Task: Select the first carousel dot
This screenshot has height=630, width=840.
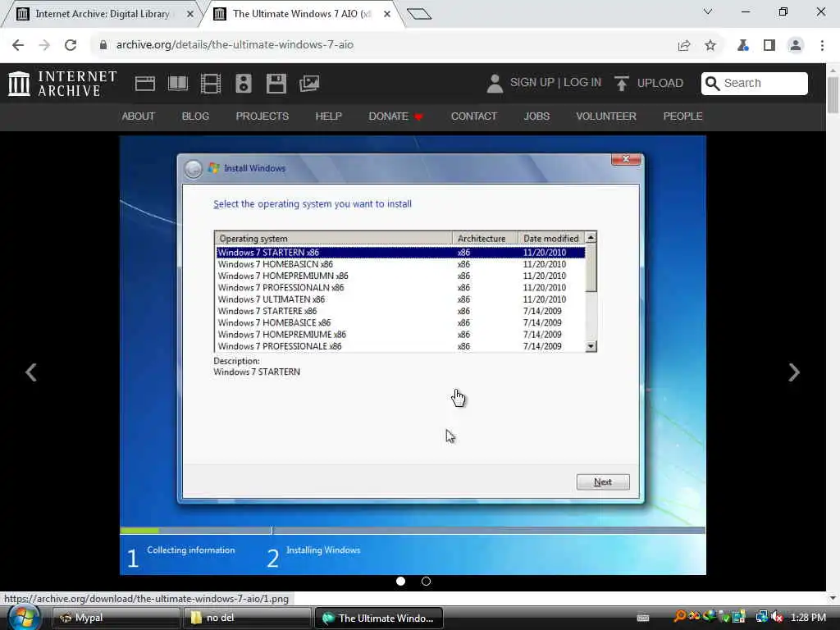Action: (400, 582)
